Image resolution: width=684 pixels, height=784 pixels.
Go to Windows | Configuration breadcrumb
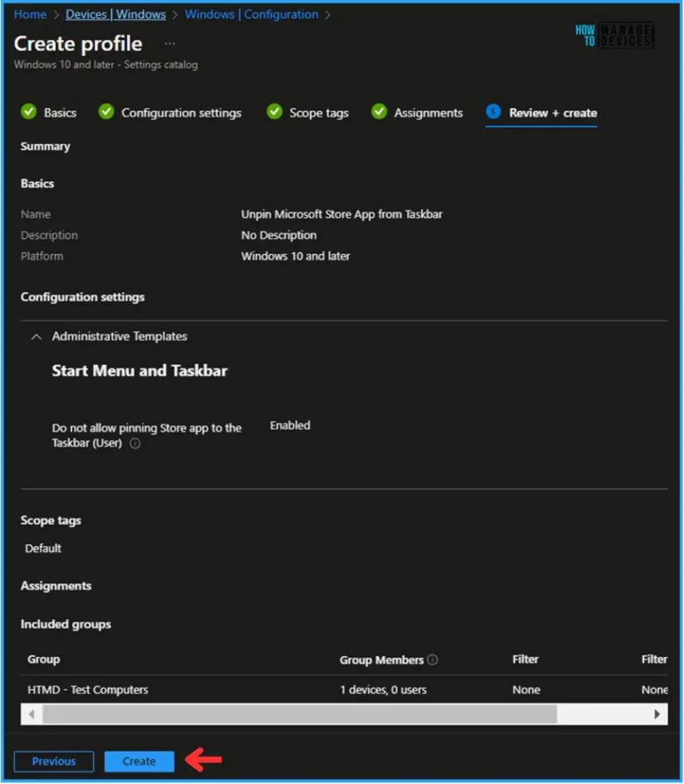(x=251, y=15)
